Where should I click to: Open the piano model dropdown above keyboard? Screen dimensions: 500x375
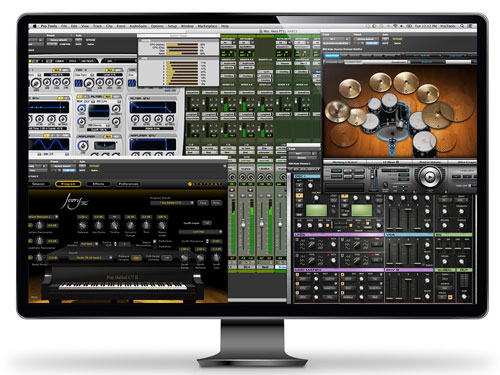coord(90,258)
